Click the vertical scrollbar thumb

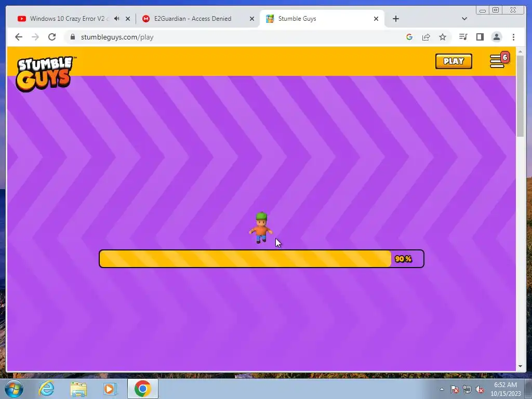(x=520, y=96)
